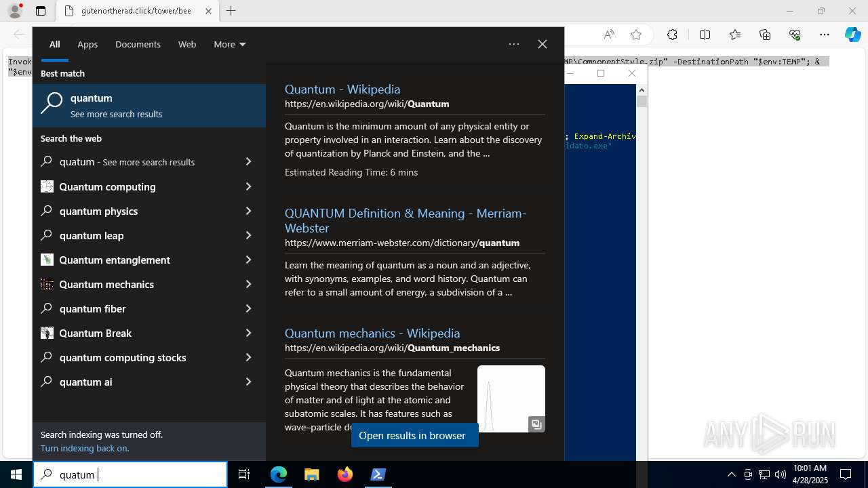
Task: Open Task View on the taskbar
Action: click(x=244, y=474)
